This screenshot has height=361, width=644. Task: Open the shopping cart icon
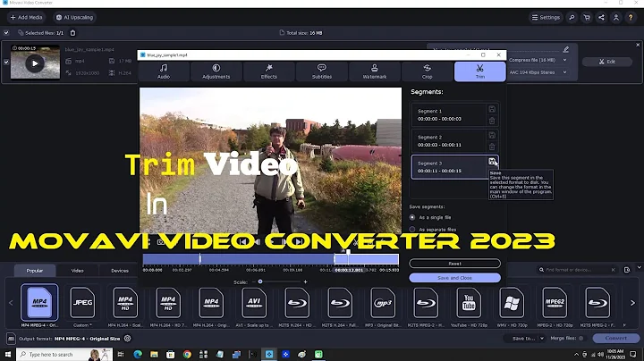click(587, 17)
